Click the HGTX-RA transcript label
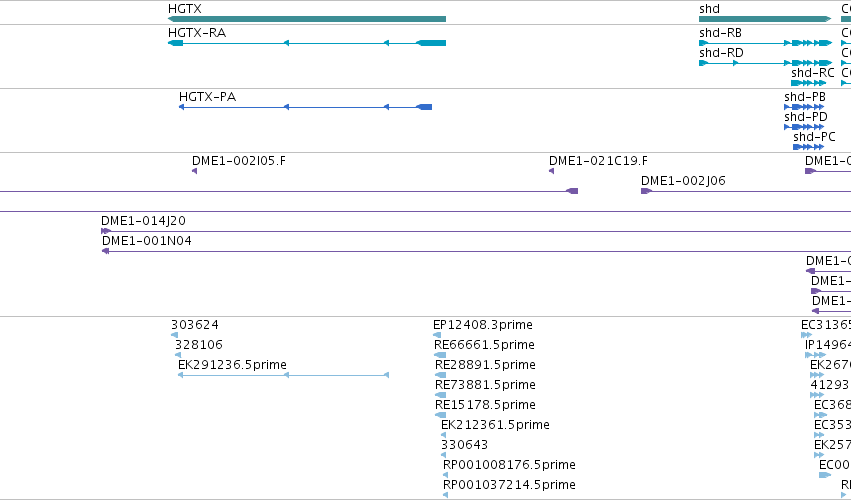The image size is (851, 500). point(197,33)
